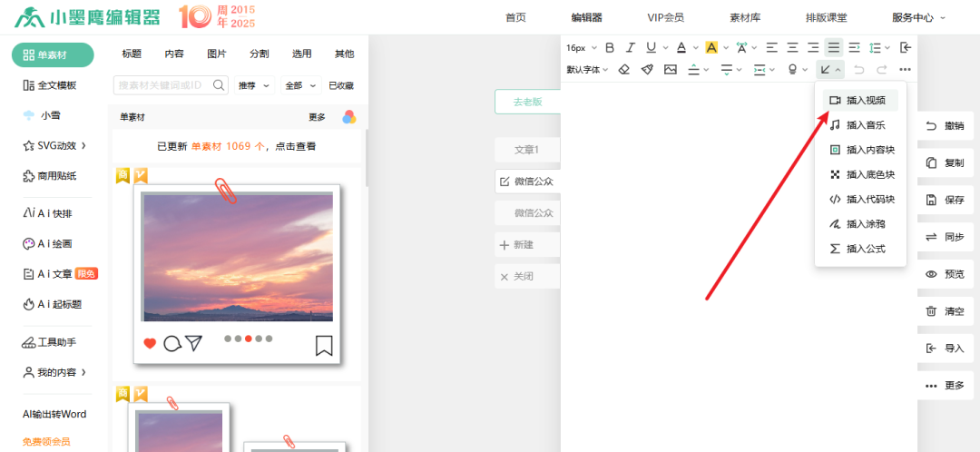
Task: Click the first-line indent icon
Action: pyautogui.click(x=855, y=47)
